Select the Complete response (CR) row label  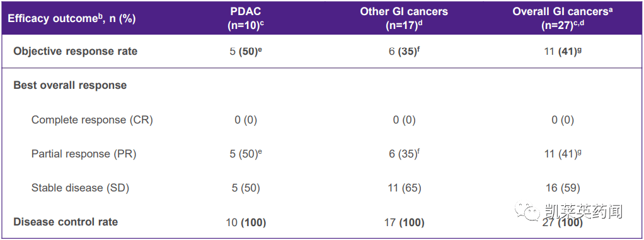(93, 120)
